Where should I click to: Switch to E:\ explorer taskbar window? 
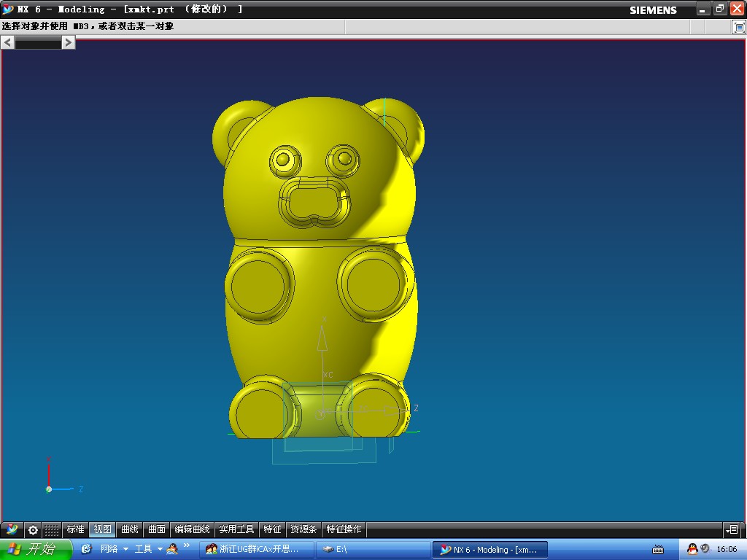[373, 550]
